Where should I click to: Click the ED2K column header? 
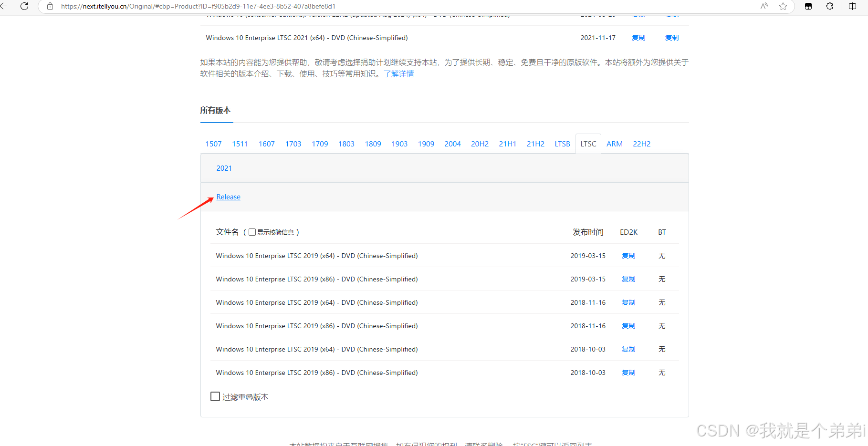tap(628, 232)
